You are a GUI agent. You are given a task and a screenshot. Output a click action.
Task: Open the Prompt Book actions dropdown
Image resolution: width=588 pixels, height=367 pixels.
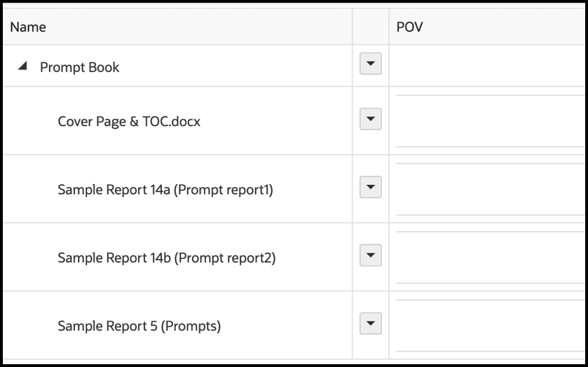[370, 65]
